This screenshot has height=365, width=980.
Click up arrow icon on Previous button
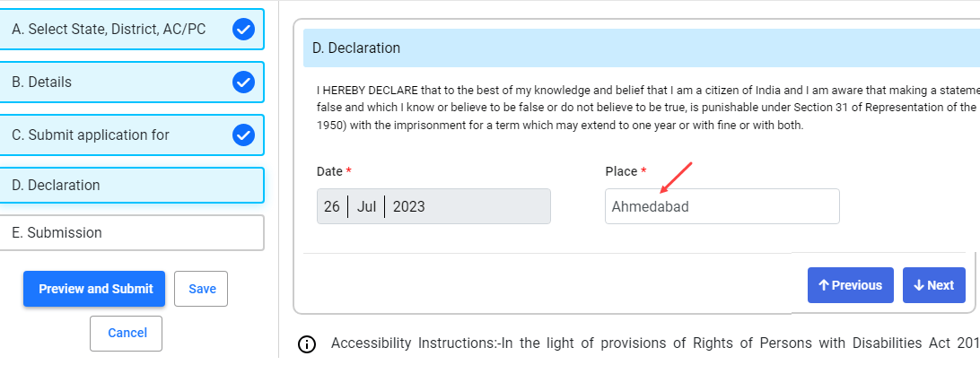[824, 285]
